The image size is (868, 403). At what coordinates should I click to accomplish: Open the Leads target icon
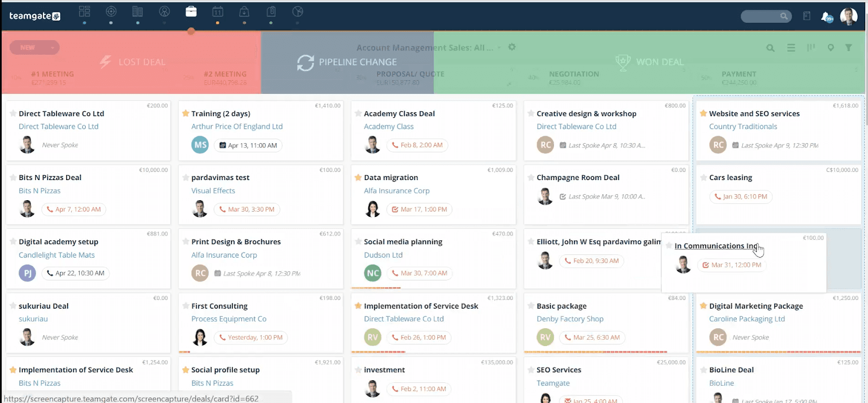(x=111, y=11)
